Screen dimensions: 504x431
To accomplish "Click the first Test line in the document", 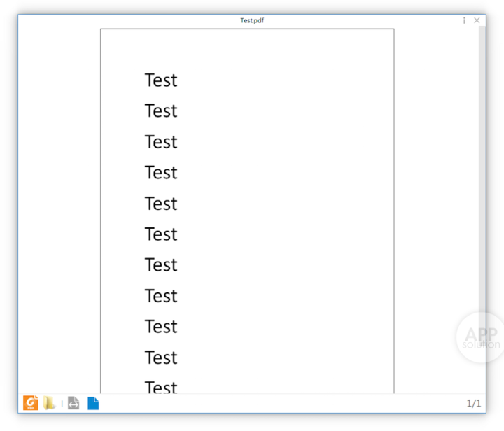I will point(161,80).
